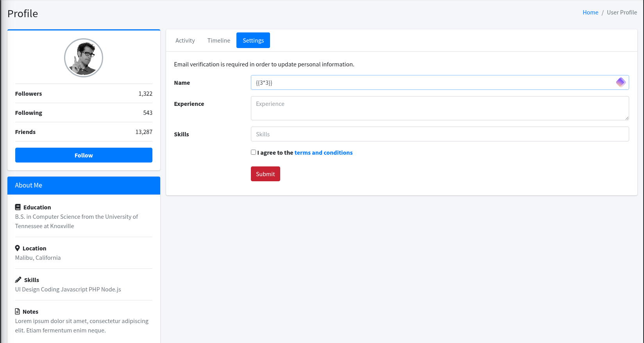Click the User Profile breadcrumb text

(x=622, y=12)
